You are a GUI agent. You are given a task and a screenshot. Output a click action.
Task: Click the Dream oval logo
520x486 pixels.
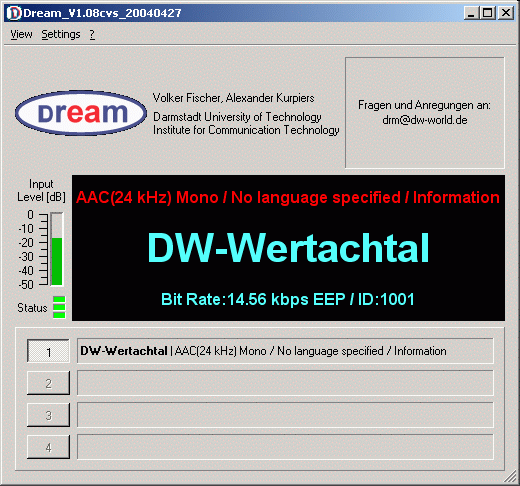click(x=81, y=113)
